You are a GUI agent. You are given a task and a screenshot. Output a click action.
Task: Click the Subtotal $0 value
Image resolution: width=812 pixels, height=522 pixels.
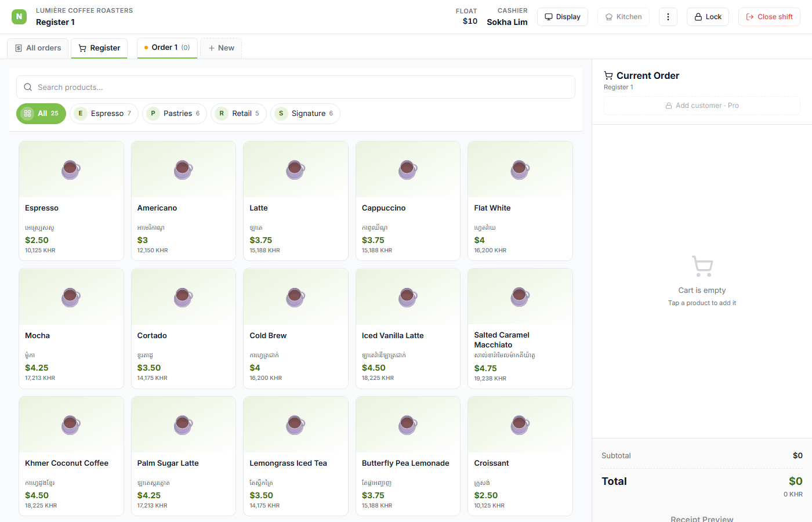pyautogui.click(x=798, y=456)
